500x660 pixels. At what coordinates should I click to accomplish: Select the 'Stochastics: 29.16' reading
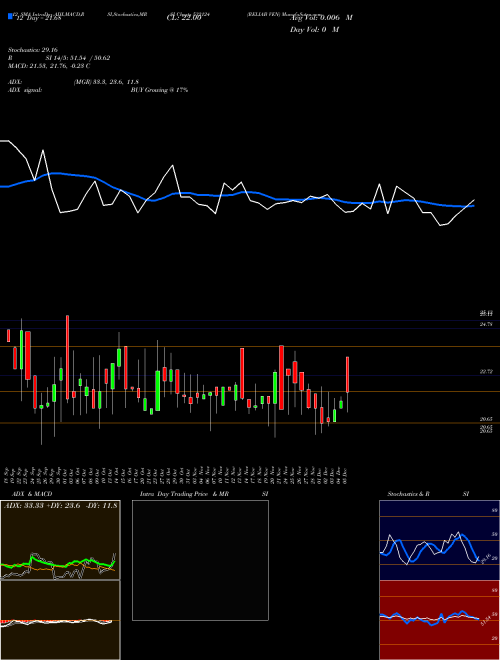click(32, 50)
